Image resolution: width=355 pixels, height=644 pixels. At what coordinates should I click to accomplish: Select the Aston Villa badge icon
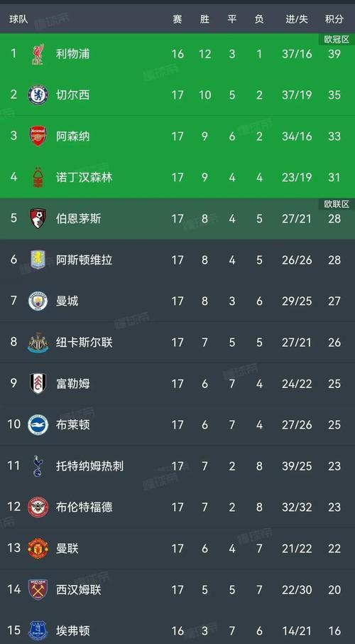point(38,259)
